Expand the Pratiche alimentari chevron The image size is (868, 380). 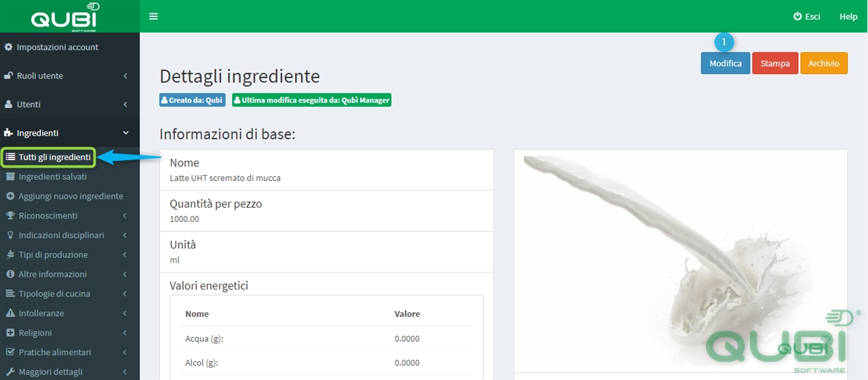tap(125, 353)
